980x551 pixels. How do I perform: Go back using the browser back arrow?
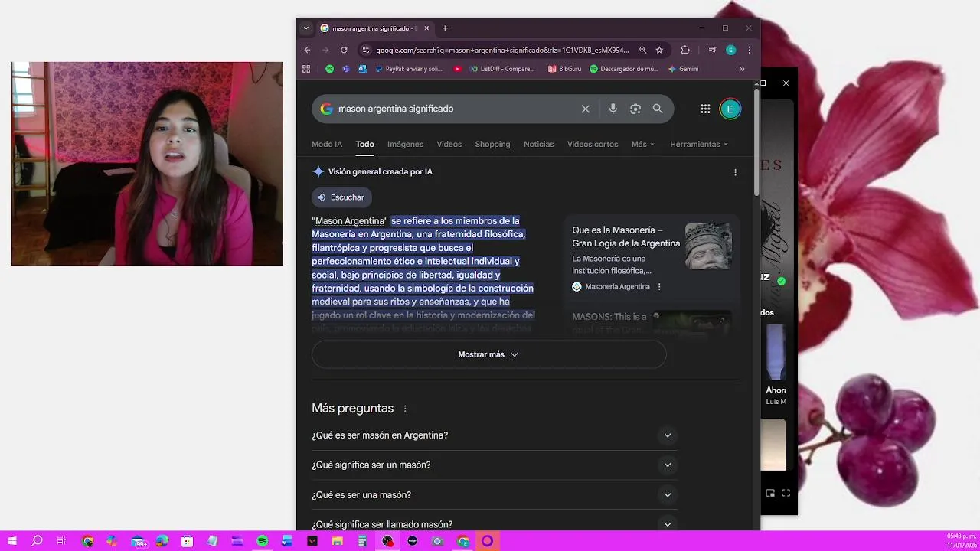point(307,50)
